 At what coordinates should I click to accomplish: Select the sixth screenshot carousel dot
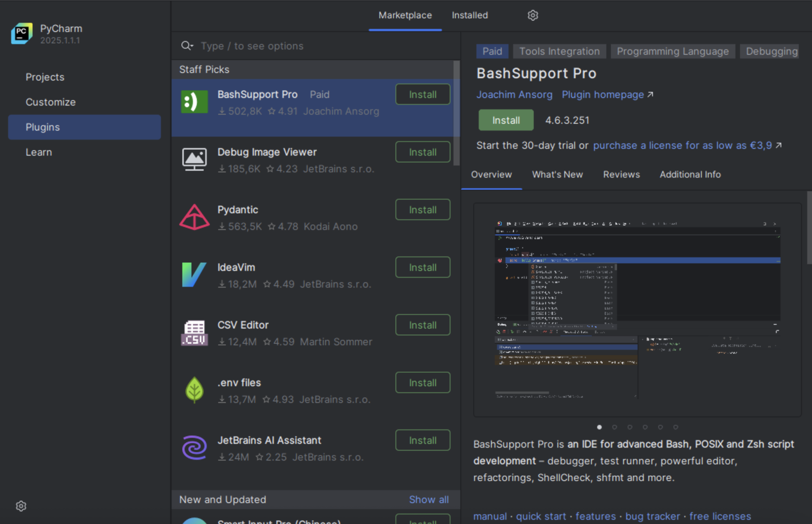(x=675, y=427)
